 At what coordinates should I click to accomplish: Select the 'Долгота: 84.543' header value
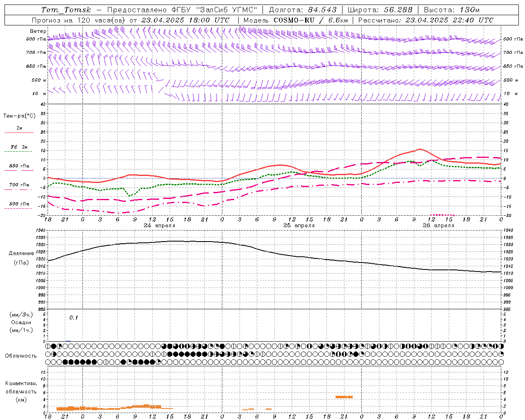coord(303,10)
